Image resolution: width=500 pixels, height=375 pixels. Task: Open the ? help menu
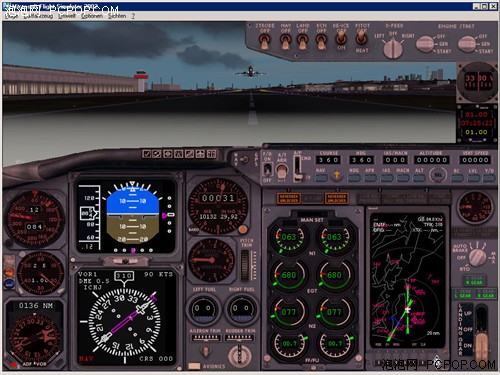tap(133, 16)
